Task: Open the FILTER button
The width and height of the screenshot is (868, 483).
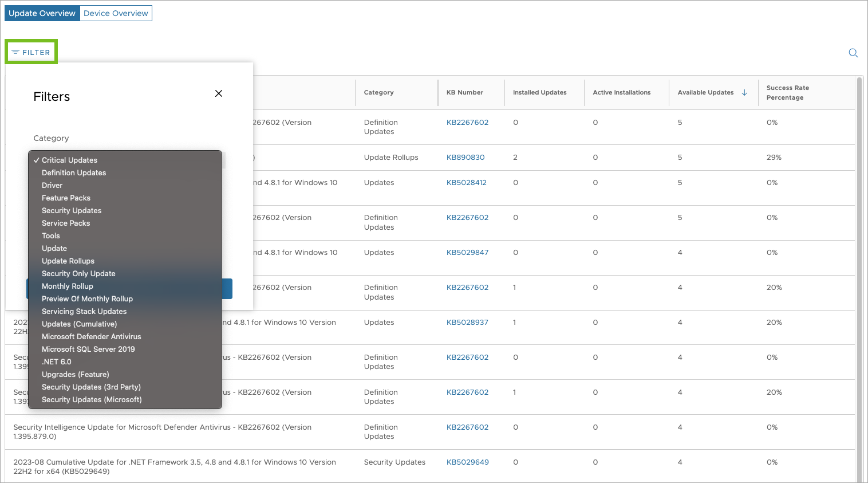Action: point(31,52)
